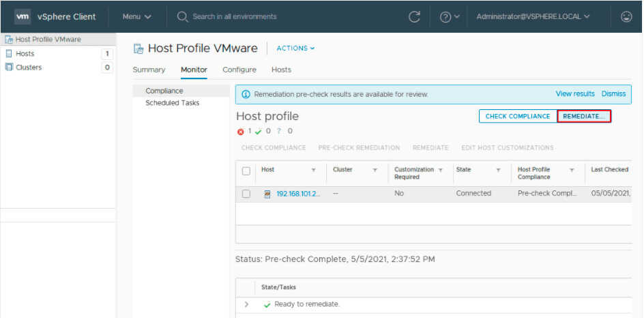Click the feedback smiley icon
This screenshot has height=318, width=644.
point(626,16)
